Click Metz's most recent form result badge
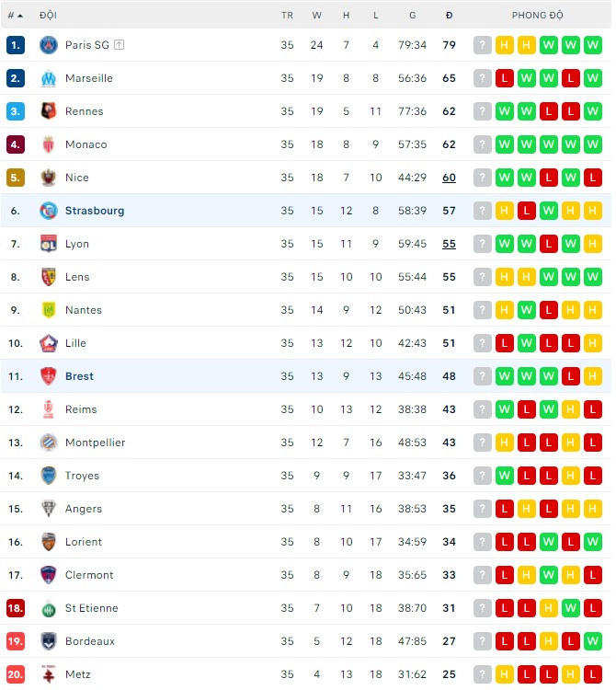616x690 pixels. pyautogui.click(x=593, y=674)
